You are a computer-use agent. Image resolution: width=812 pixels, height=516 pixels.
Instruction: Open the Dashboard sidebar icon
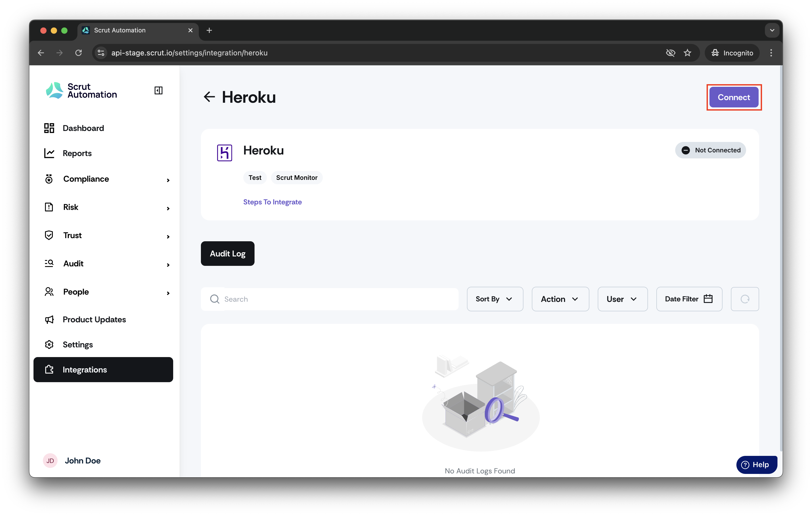(x=49, y=128)
